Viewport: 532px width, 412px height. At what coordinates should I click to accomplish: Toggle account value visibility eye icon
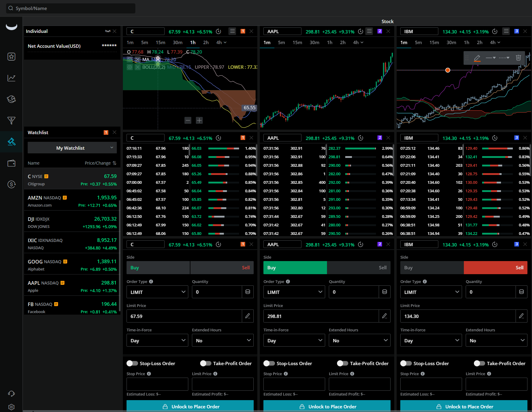pos(108,31)
